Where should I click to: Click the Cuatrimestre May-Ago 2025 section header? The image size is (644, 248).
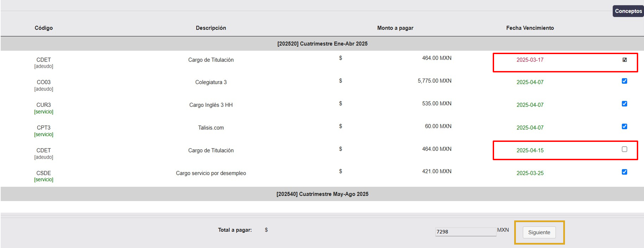(322, 194)
